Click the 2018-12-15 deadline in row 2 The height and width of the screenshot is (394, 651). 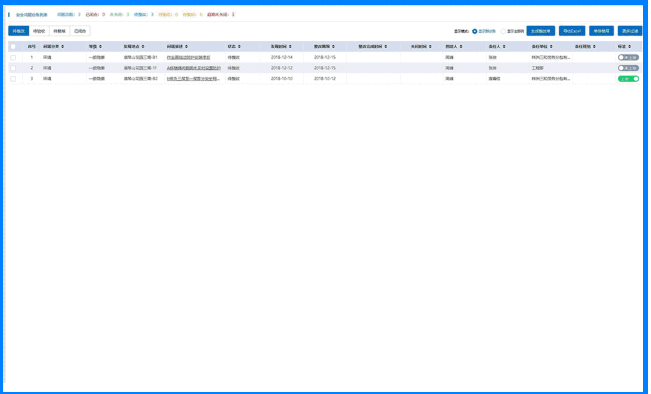325,68
